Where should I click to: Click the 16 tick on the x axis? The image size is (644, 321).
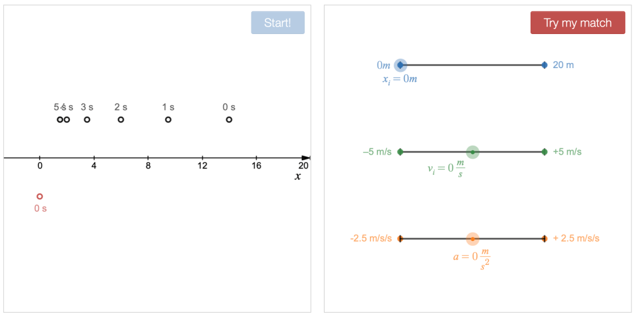point(256,158)
